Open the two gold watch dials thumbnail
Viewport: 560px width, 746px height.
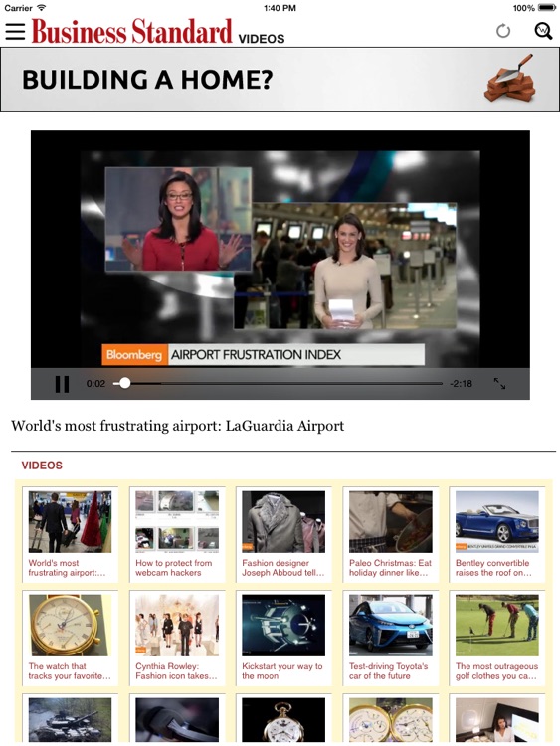click(x=391, y=720)
